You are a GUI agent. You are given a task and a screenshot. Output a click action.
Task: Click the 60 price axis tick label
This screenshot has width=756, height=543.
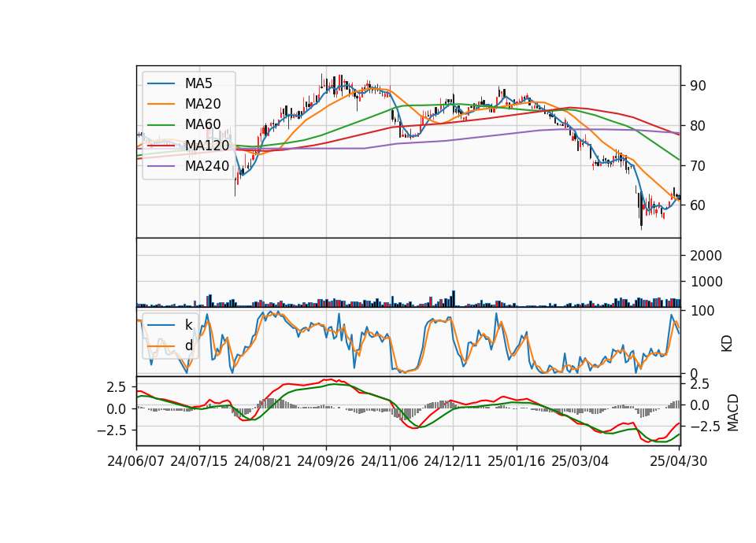tap(699, 205)
